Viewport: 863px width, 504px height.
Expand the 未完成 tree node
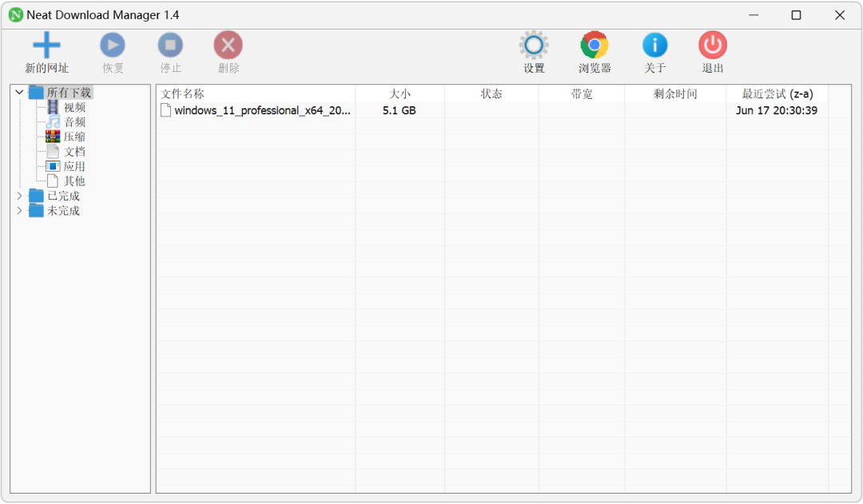(x=19, y=211)
